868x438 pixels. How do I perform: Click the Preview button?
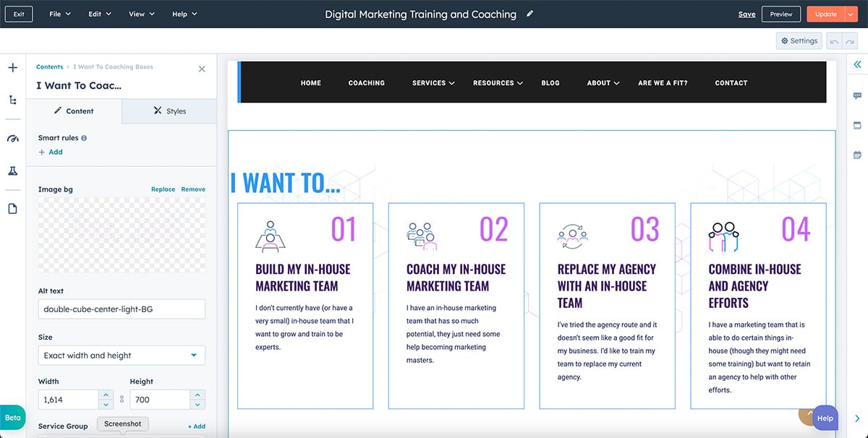pos(781,14)
